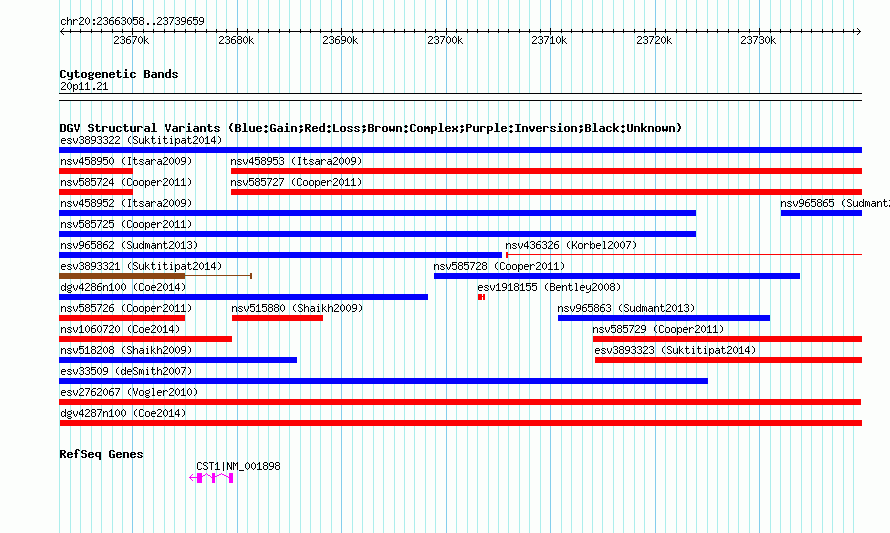Click the 23700k ruler tick label
This screenshot has height=533, width=890.
(x=445, y=40)
